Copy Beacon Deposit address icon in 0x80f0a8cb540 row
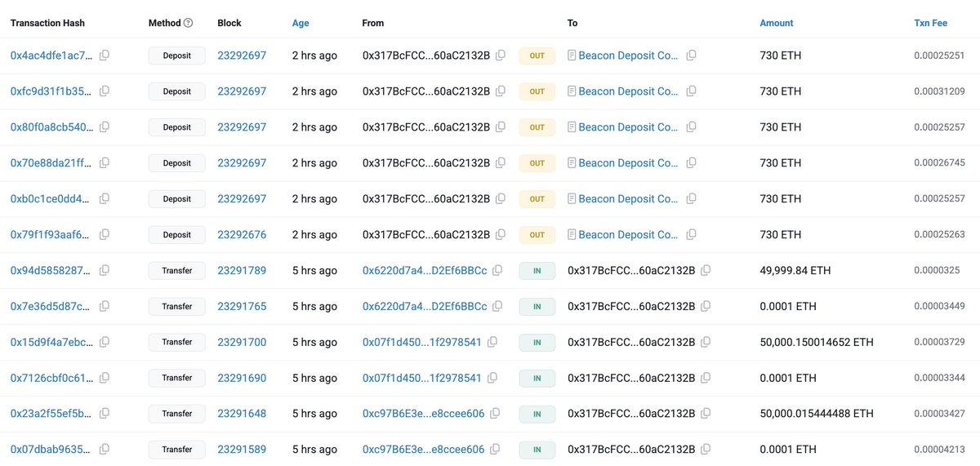980x466 pixels. click(691, 127)
